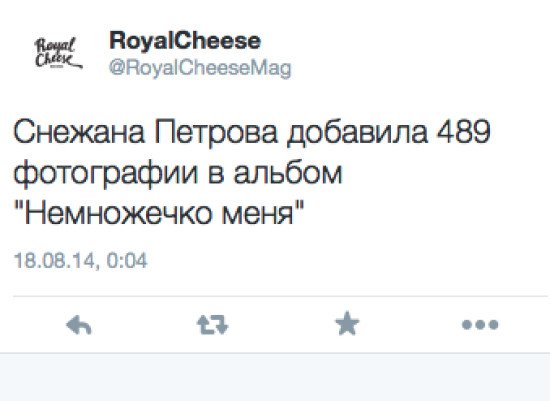The height and width of the screenshot is (401, 550).
Task: Click the divider line above action icons
Action: 281,296
